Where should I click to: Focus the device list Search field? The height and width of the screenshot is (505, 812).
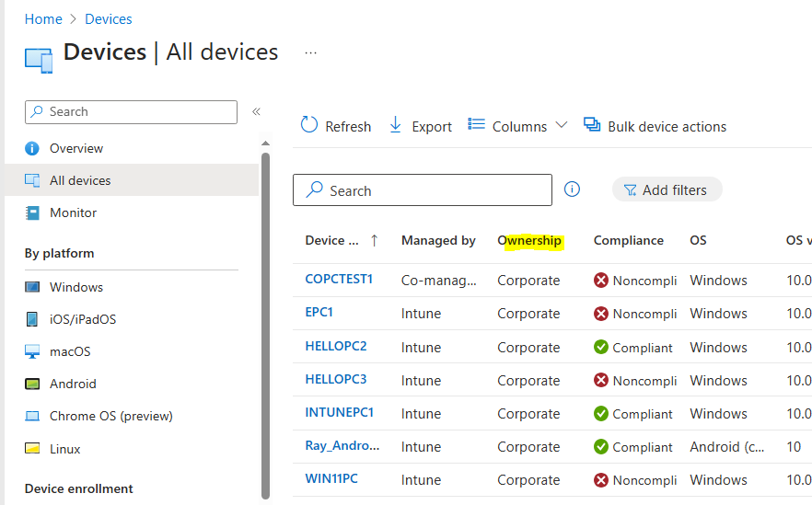[x=423, y=189]
